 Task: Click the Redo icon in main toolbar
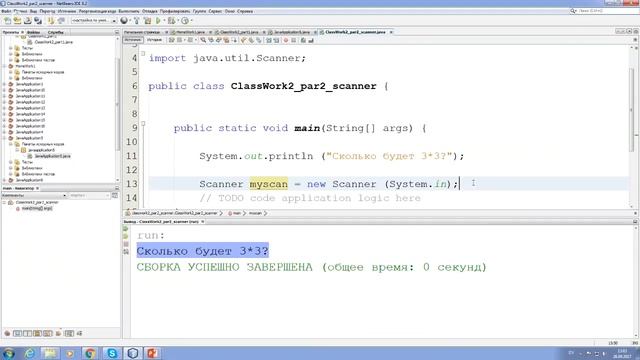61,20
